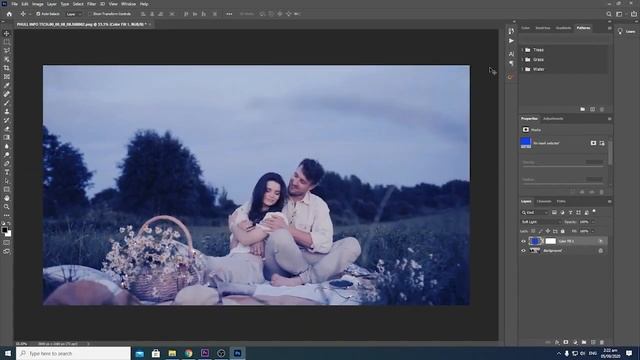
Task: Open the Paragraph panel icon
Action: tap(511, 63)
